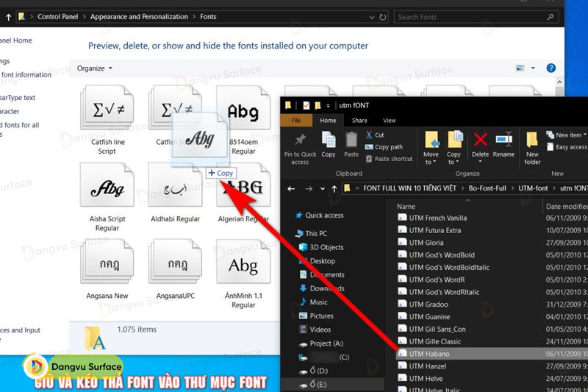Click the Move to icon
This screenshot has width=588, height=392.
(x=431, y=140)
